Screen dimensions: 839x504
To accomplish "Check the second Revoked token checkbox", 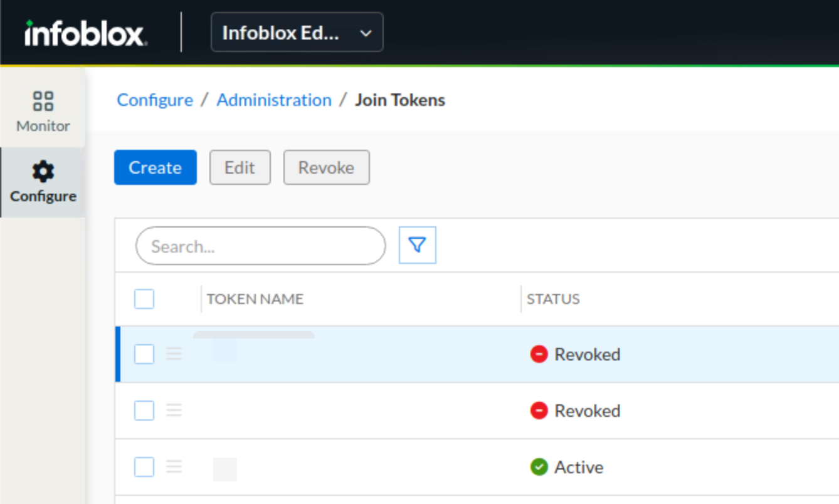I will [x=144, y=411].
